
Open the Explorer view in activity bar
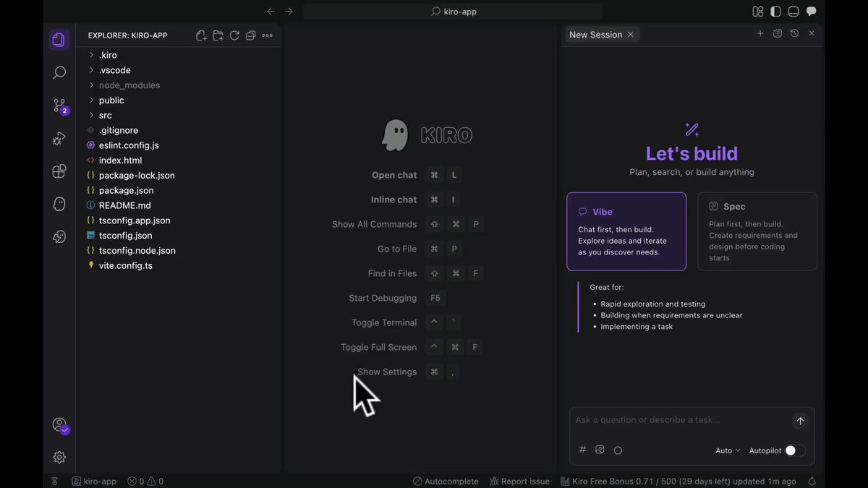59,40
